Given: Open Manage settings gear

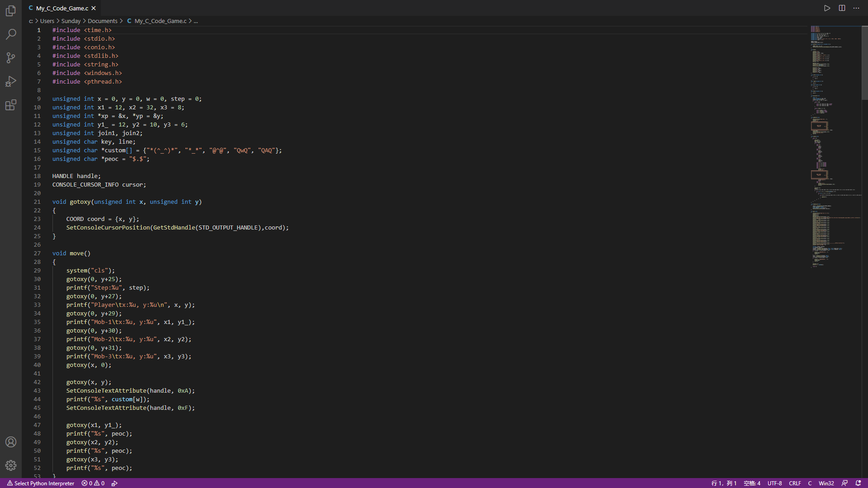Looking at the screenshot, I should point(11,465).
